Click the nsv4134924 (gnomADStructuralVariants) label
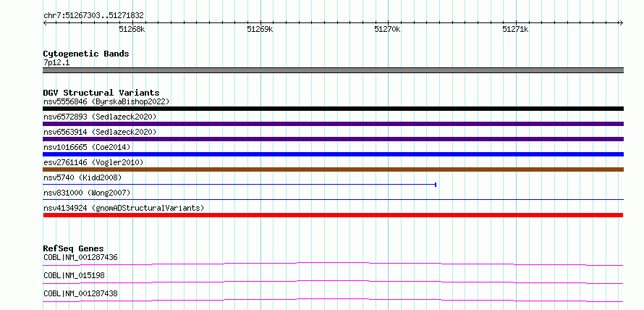Screen dimensions: 644x310 pos(124,208)
